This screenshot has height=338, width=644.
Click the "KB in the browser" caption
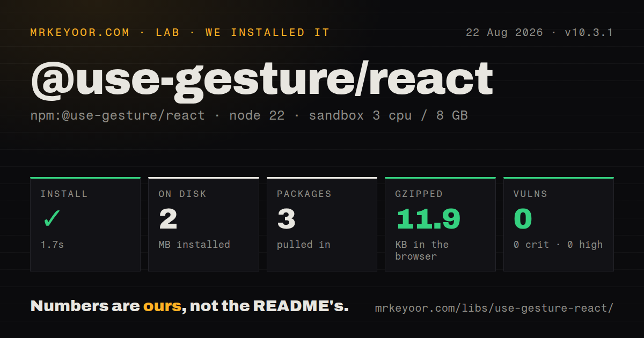[422, 251]
